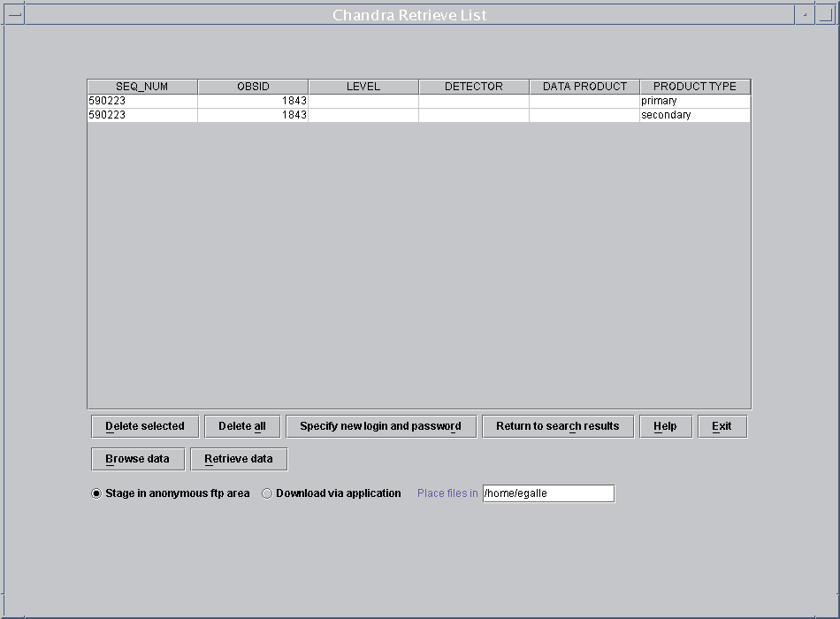This screenshot has height=619, width=840.
Task: Click the Delete all button
Action: click(x=242, y=426)
